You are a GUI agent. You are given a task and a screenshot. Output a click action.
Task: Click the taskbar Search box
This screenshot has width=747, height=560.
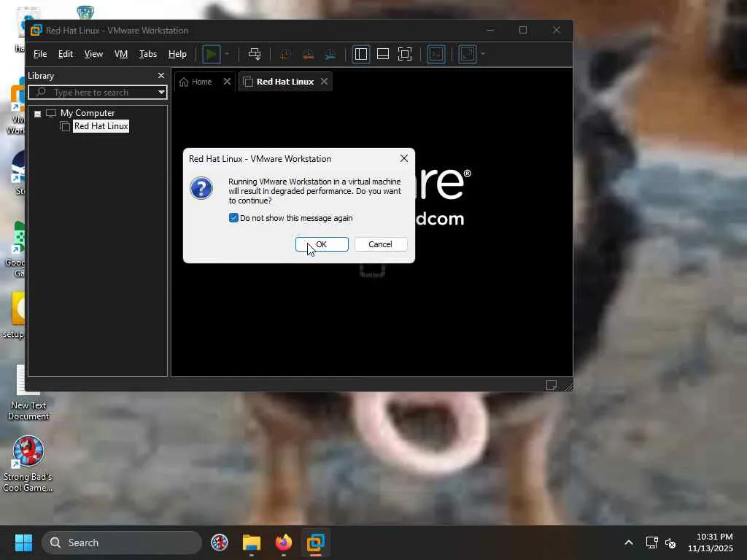pos(122,542)
